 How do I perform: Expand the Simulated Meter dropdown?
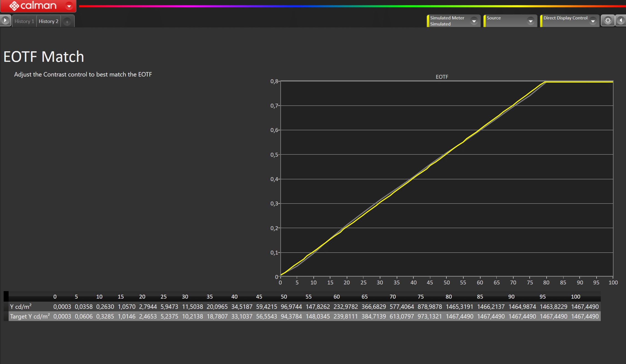click(474, 21)
